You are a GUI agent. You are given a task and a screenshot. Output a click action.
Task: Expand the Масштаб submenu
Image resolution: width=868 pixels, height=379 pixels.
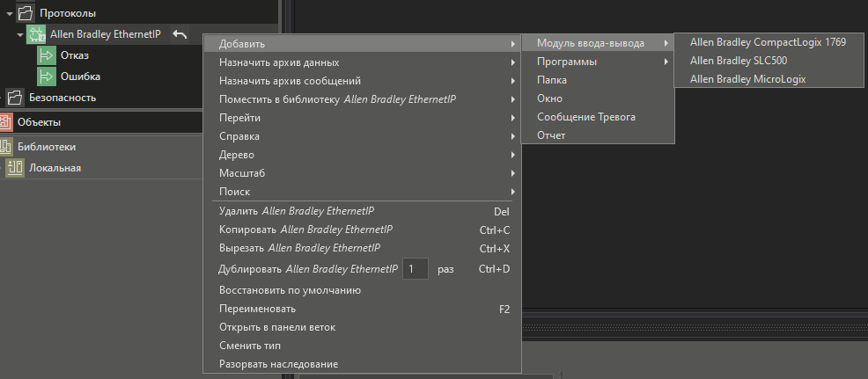click(362, 173)
